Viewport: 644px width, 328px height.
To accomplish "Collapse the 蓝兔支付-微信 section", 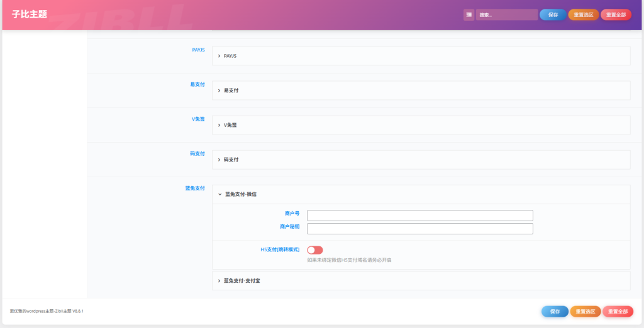I will 421,194.
